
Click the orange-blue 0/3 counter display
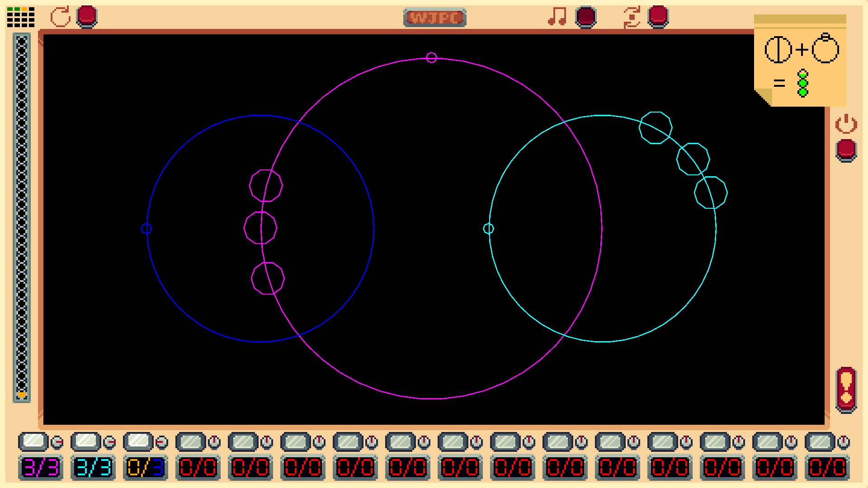(146, 468)
